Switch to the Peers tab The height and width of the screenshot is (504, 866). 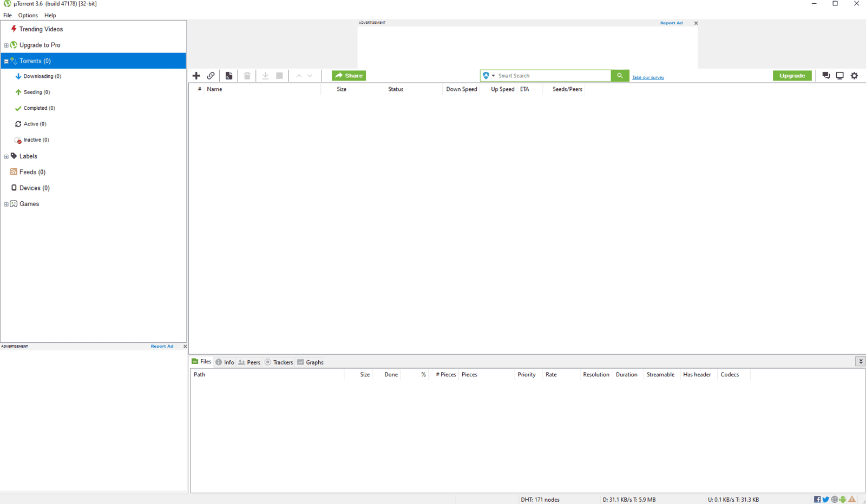point(250,362)
